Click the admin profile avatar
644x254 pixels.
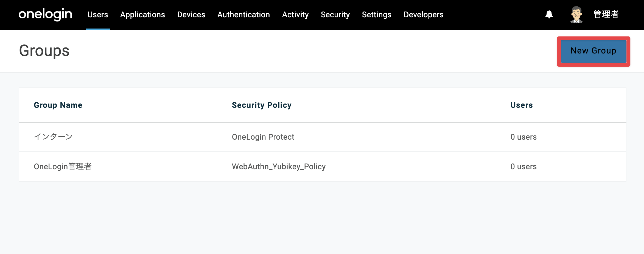(576, 14)
